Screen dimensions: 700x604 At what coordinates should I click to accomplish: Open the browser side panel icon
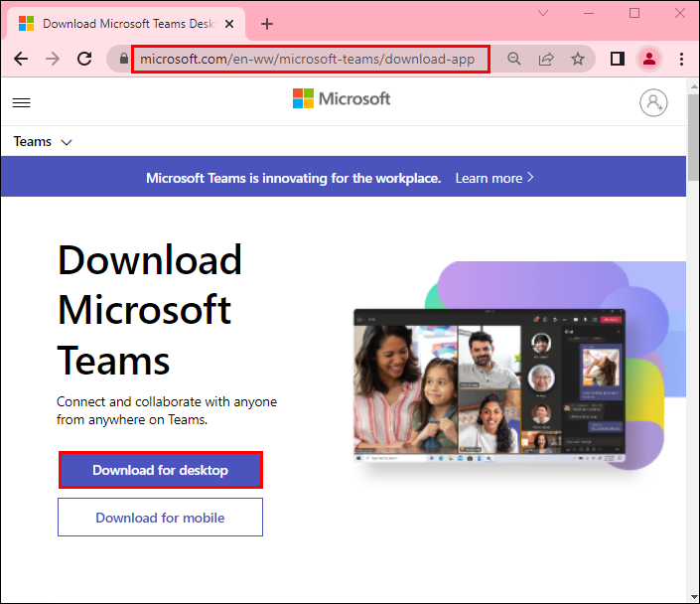(x=618, y=59)
